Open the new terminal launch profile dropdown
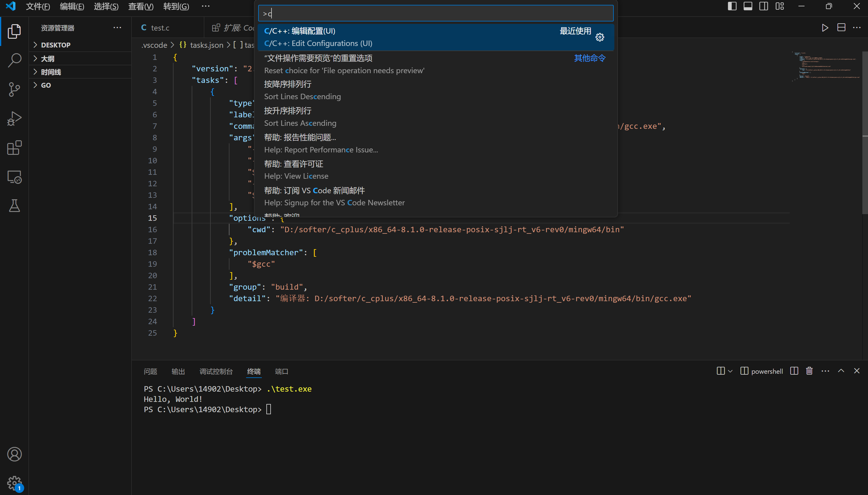This screenshot has height=495, width=868. pyautogui.click(x=730, y=371)
